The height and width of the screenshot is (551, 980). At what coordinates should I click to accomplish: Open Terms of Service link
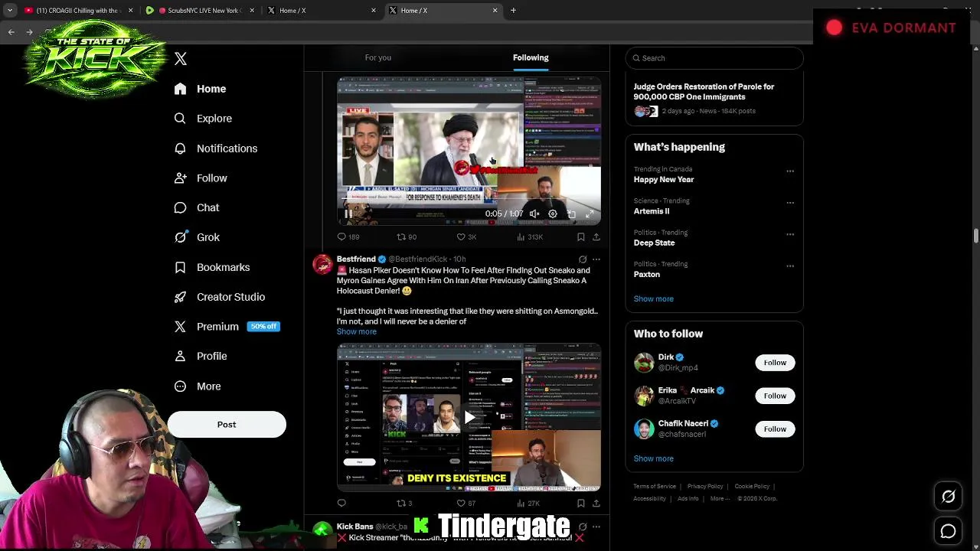[655, 487]
